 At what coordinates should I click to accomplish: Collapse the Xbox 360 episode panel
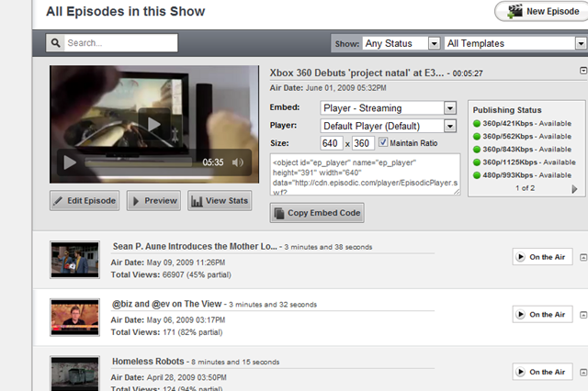[x=583, y=71]
